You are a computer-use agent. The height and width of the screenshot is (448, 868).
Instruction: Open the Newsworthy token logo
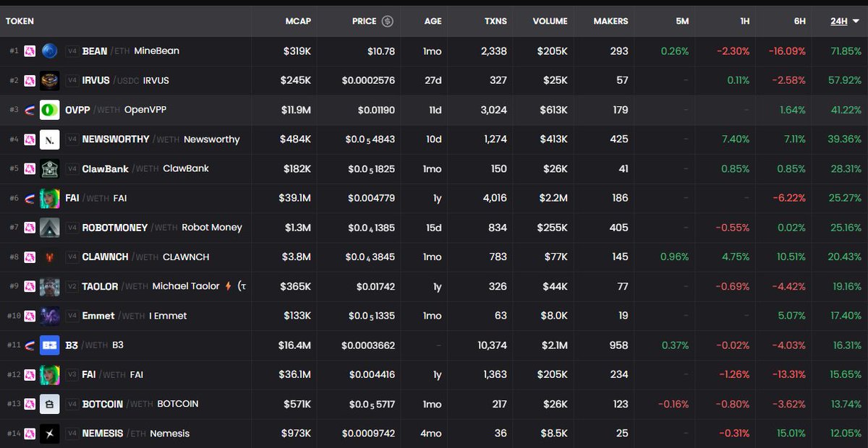(49, 139)
